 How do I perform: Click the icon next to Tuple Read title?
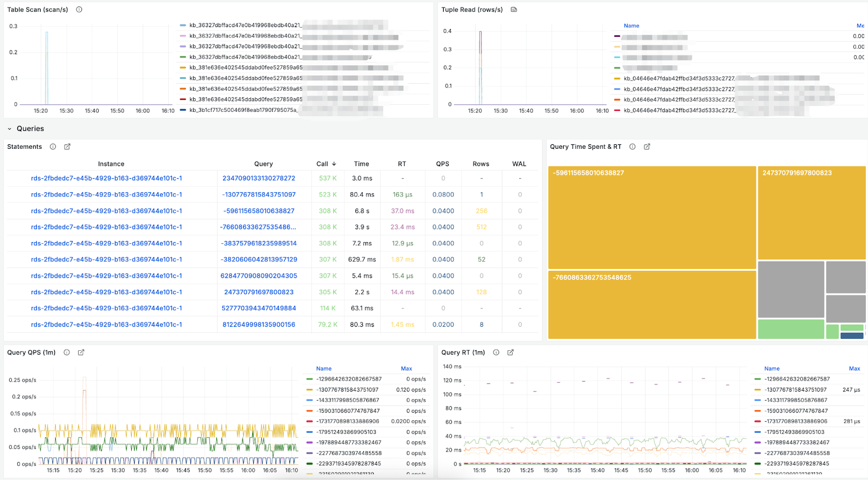tap(514, 10)
